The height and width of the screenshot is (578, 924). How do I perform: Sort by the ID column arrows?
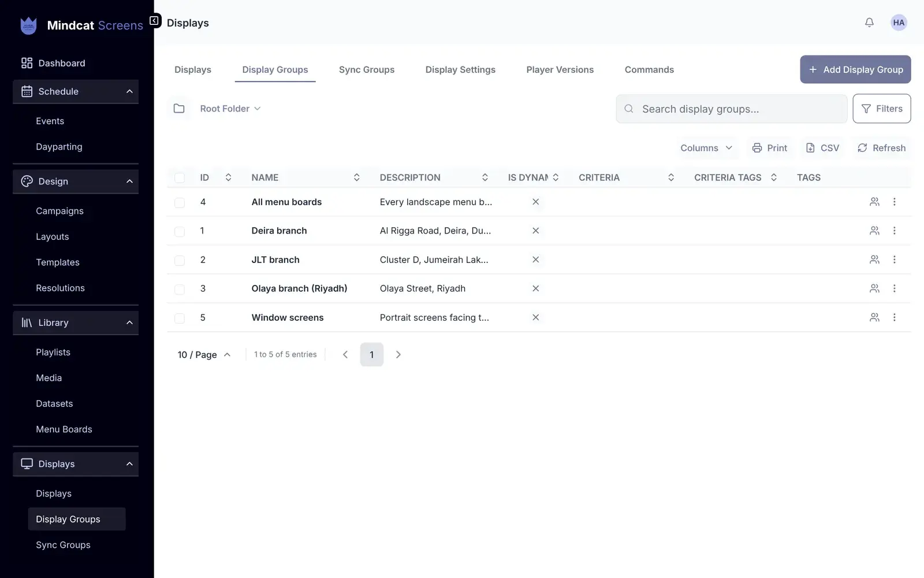(228, 177)
